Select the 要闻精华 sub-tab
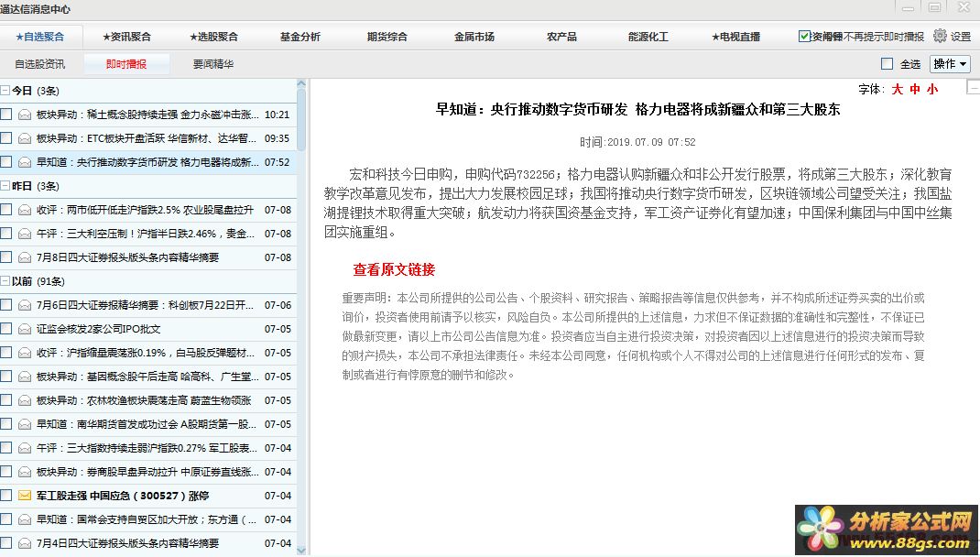Image resolution: width=980 pixels, height=557 pixels. click(x=213, y=64)
